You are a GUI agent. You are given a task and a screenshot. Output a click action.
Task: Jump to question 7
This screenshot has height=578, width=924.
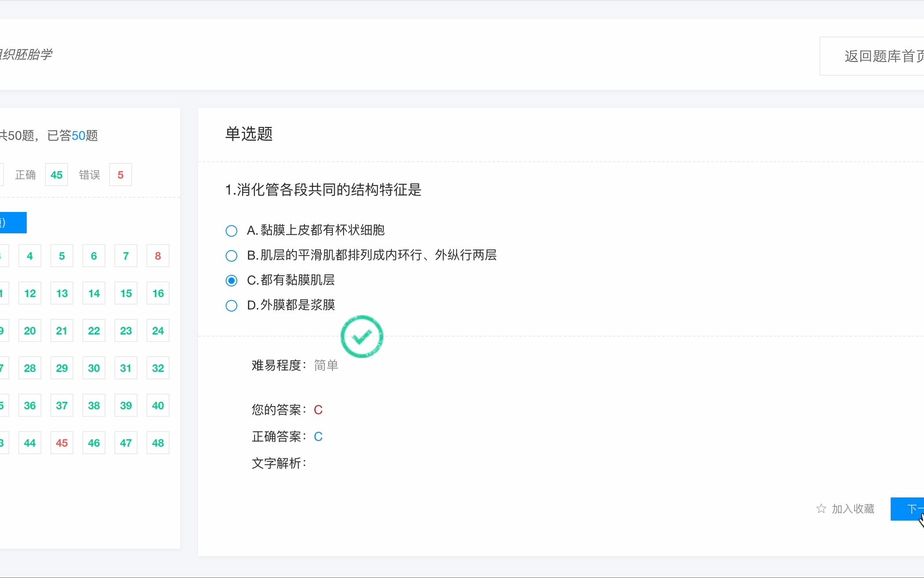pos(126,256)
